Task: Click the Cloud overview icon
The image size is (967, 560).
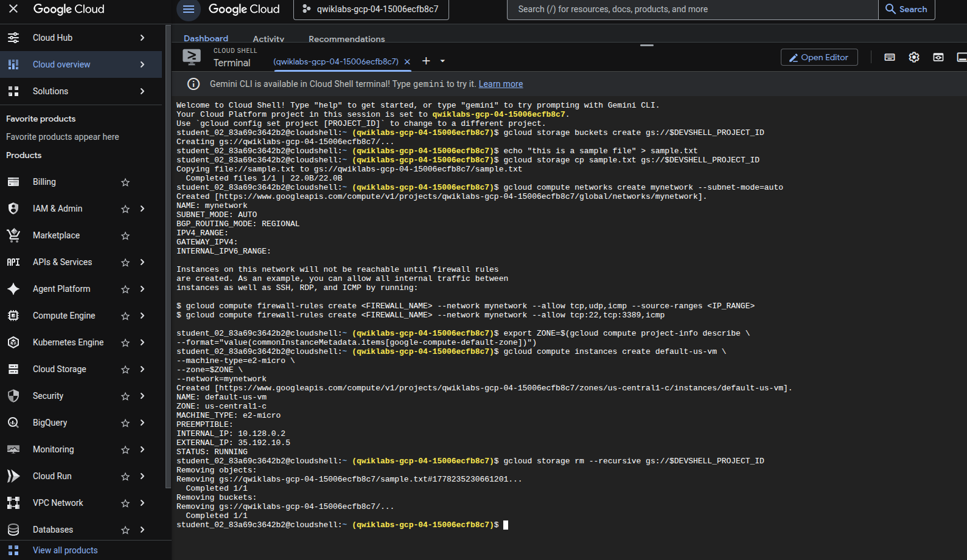Action: coord(13,64)
